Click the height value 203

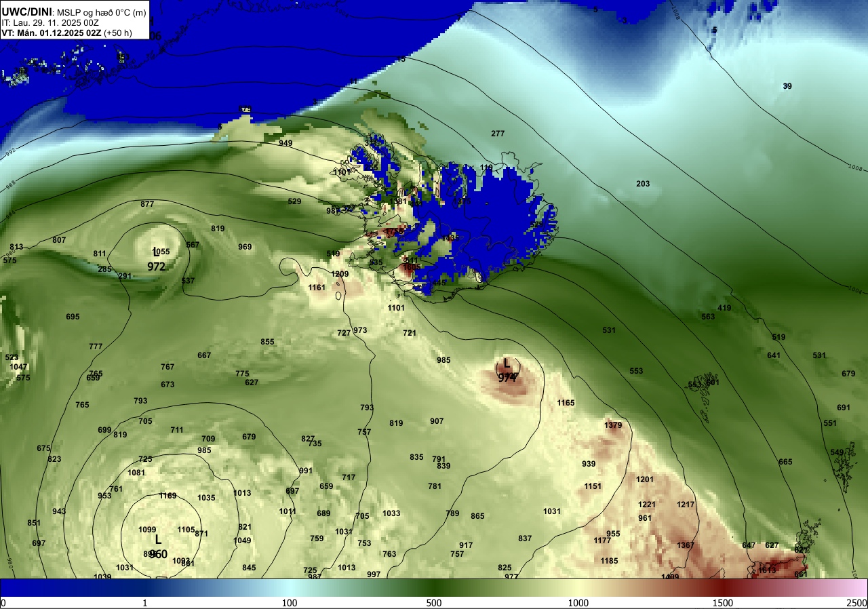(643, 184)
